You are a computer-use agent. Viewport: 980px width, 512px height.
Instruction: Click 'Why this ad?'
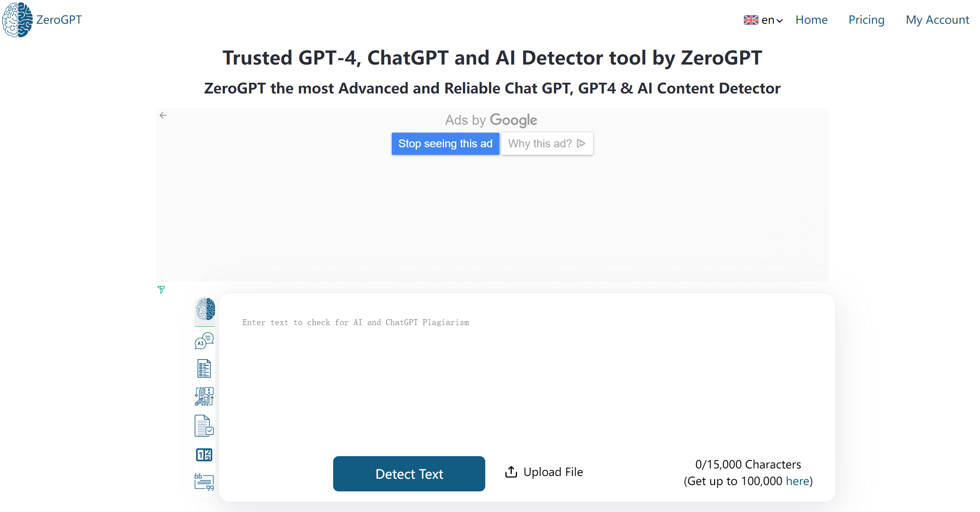547,143
